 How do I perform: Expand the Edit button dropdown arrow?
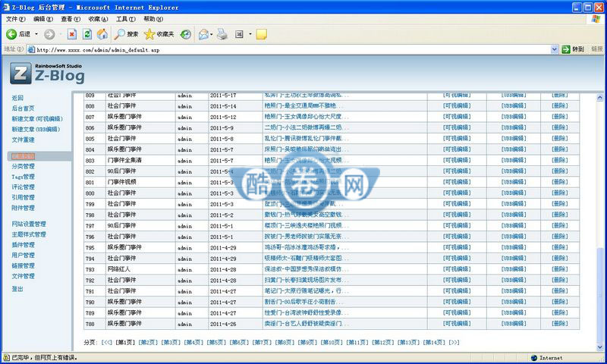click(250, 34)
